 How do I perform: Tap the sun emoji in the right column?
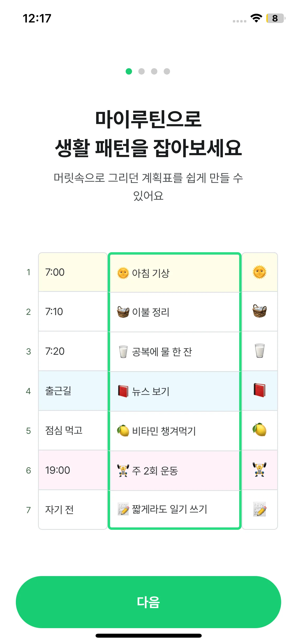[x=260, y=272]
